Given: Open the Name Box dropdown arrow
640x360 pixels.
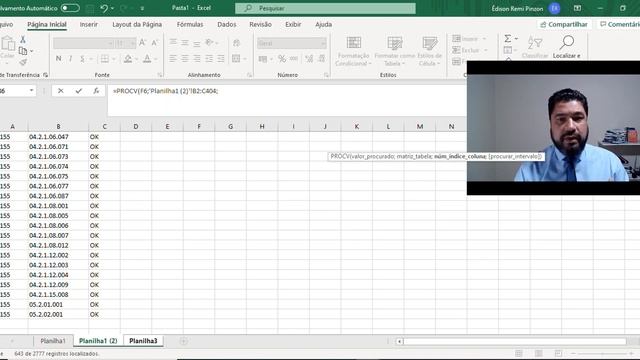Looking at the screenshot, I should pyautogui.click(x=31, y=91).
